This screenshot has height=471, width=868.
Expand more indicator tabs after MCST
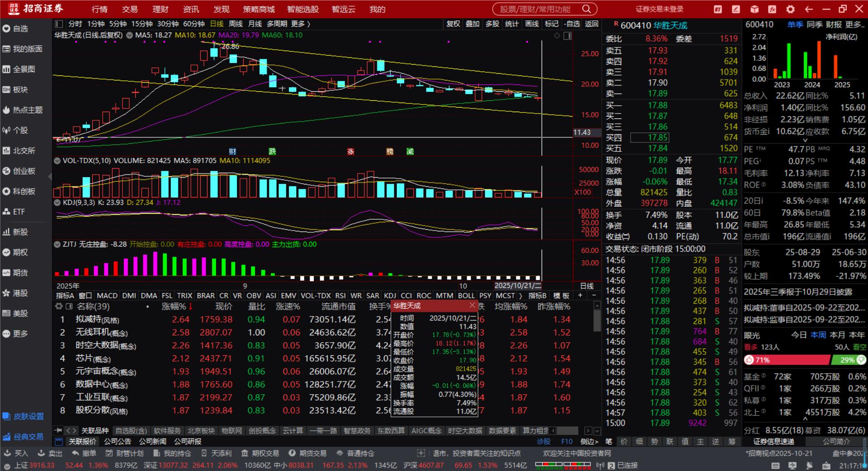[x=521, y=296]
